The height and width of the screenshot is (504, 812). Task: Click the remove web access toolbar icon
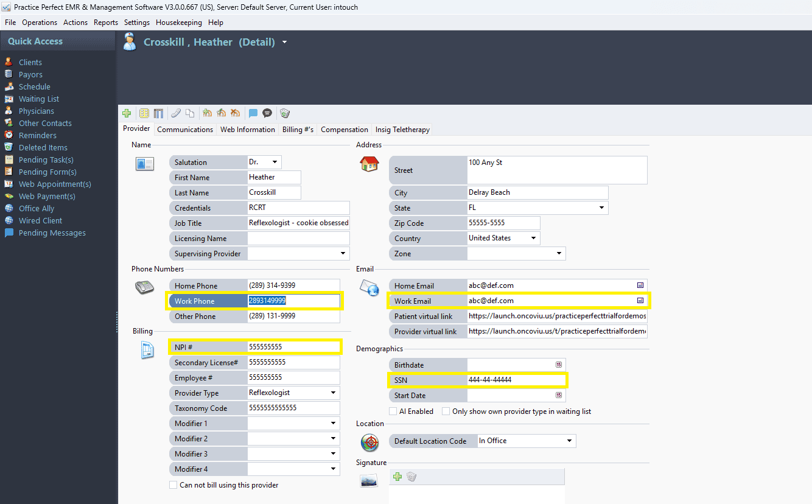[x=235, y=113]
